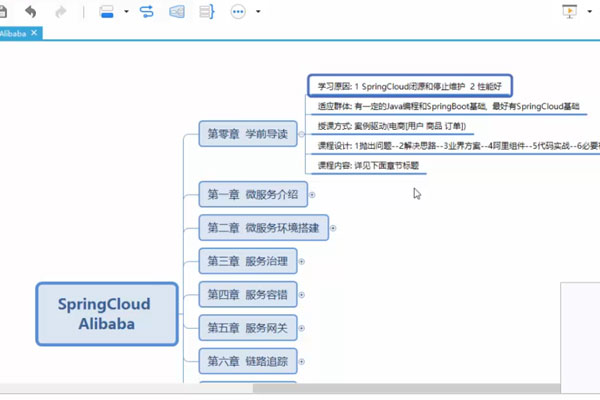Select the 第三章 服务治理 topic

(248, 261)
